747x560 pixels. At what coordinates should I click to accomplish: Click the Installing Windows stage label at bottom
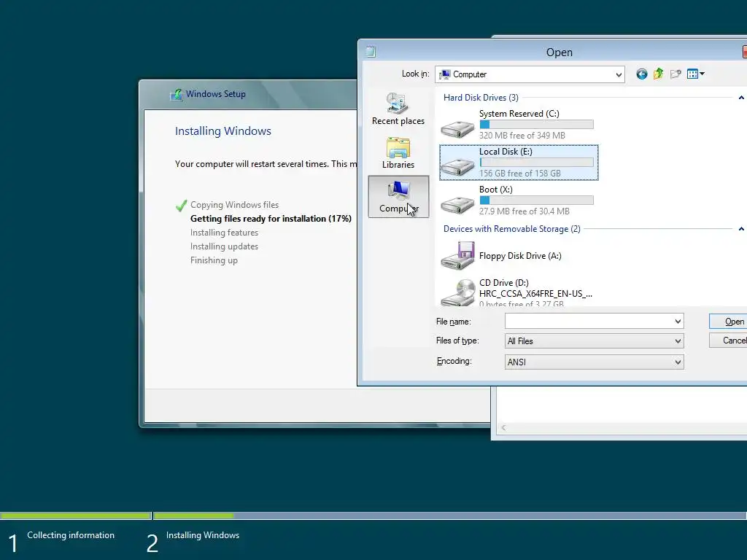[x=203, y=535]
